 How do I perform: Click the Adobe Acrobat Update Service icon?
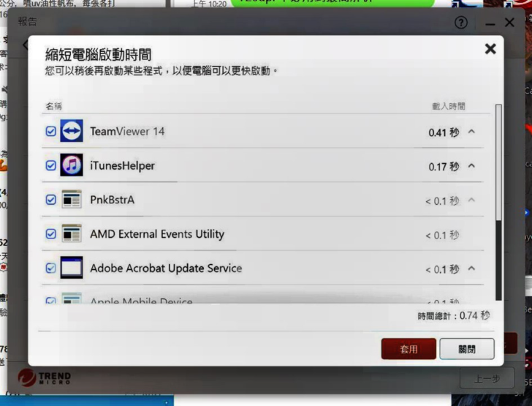pos(72,268)
